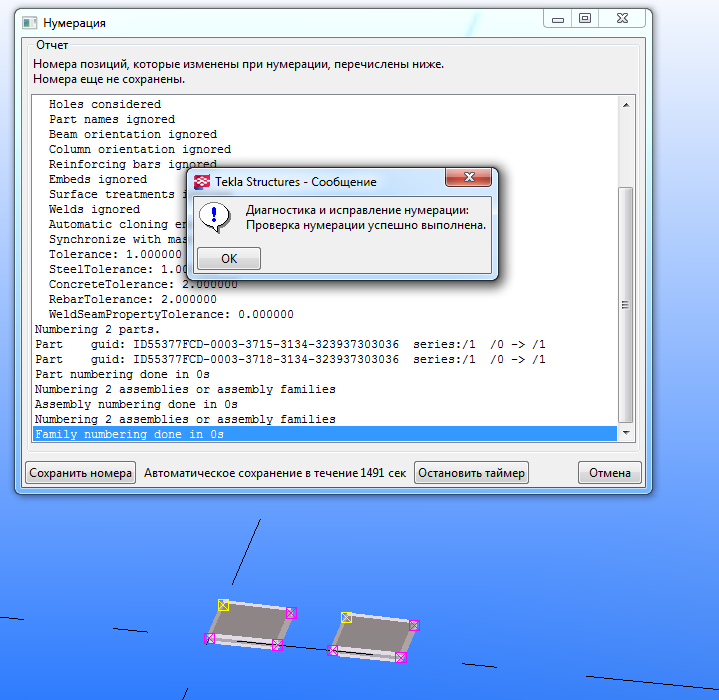Click the Нумерация window title icon
719x700 pixels.
click(x=30, y=22)
